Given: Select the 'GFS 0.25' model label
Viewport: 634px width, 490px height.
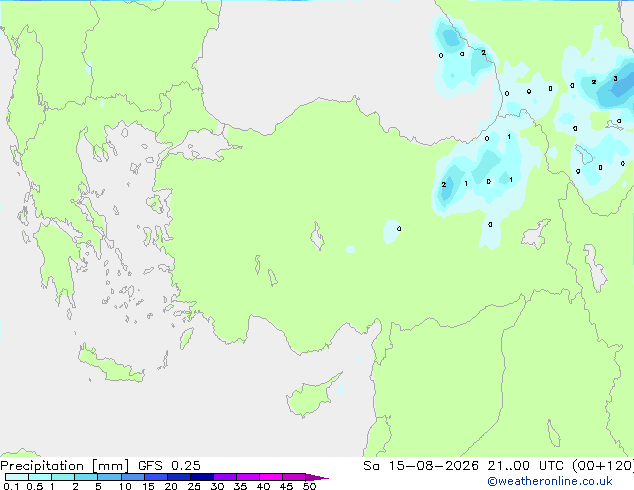Looking at the screenshot, I should pos(169,466).
